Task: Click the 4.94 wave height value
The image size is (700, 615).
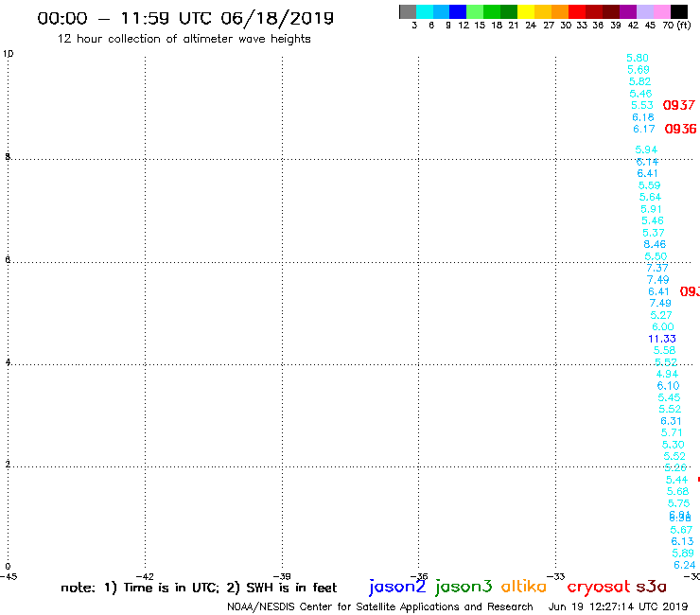Action: coord(667,374)
